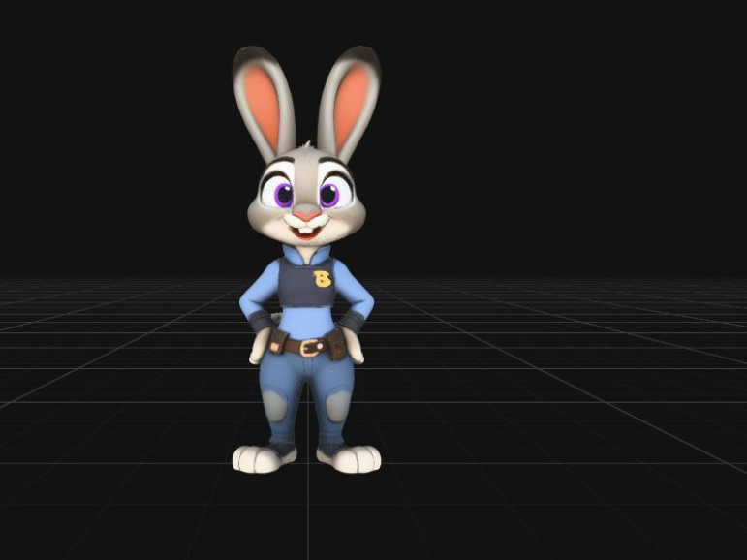The width and height of the screenshot is (747, 560).
Task: Click the open smiling mouth
Action: pos(306,232)
